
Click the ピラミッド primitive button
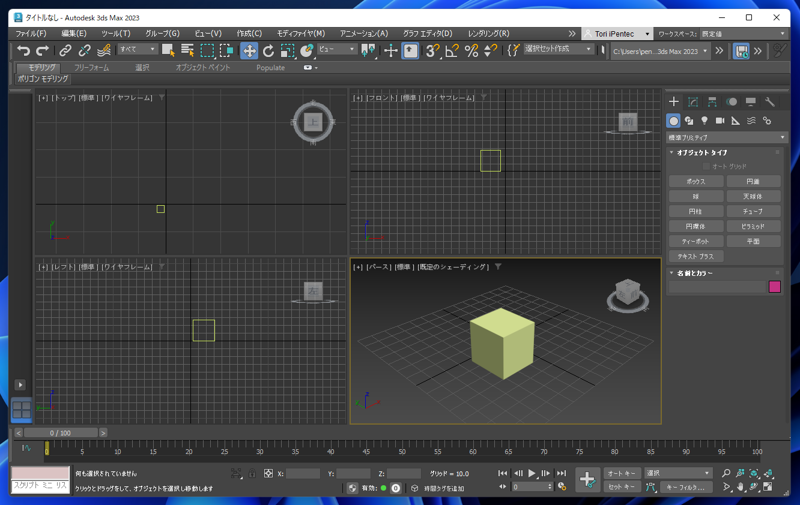tap(753, 226)
